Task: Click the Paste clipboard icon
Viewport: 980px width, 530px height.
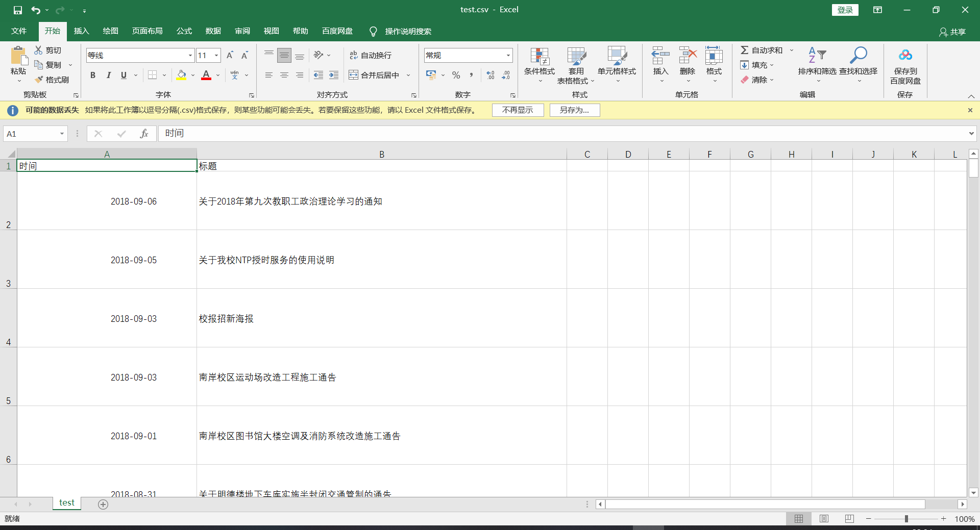Action: (19, 56)
